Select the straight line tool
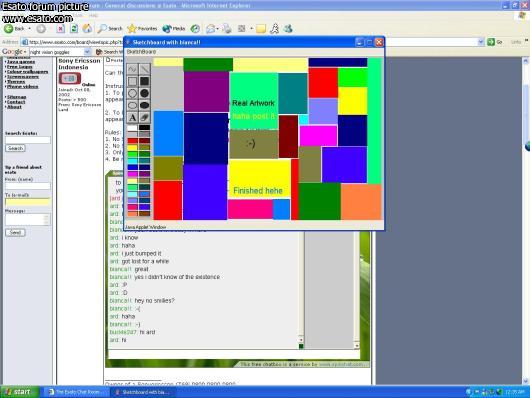 pyautogui.click(x=145, y=69)
